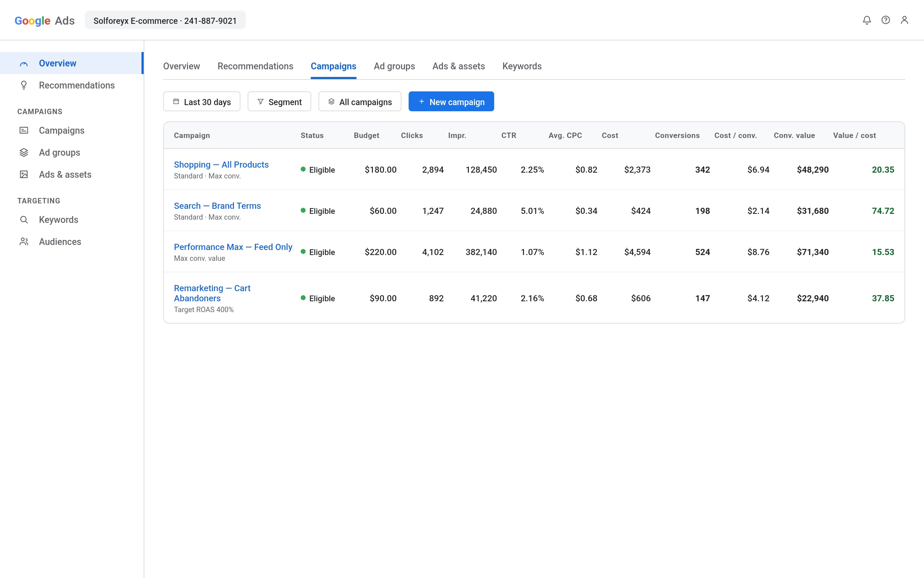Sort by the Clicks column header

click(411, 136)
